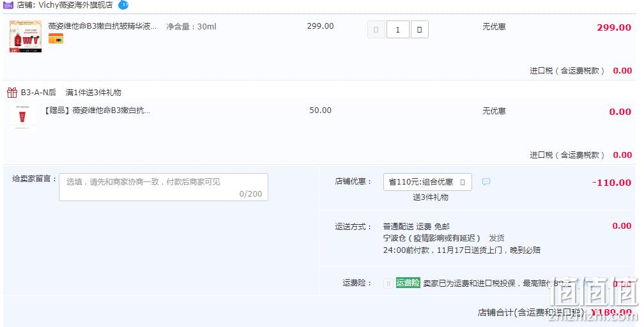Viewport: 644px width, 327px height.
Task: Click the Tmall store icon beside Vichy
Action: pos(8,4)
